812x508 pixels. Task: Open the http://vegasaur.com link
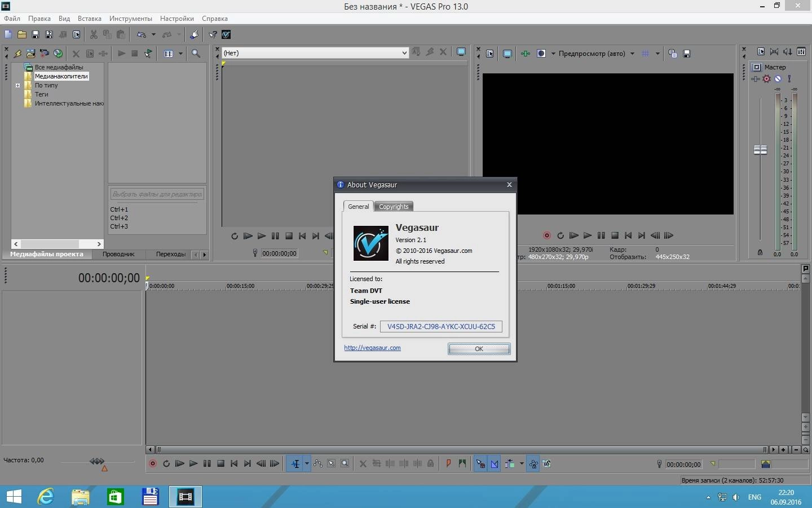coord(372,348)
